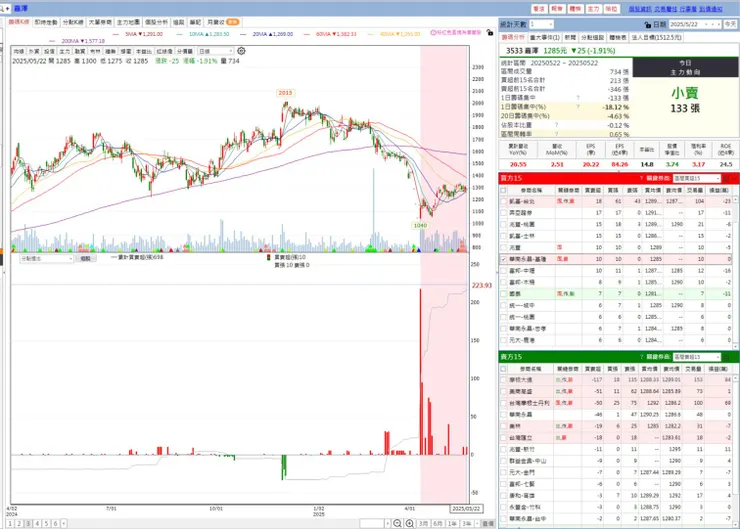This screenshot has width=740, height=529.
Task: Tick the checkbox for 統一-城中 row
Action: pyautogui.click(x=503, y=305)
